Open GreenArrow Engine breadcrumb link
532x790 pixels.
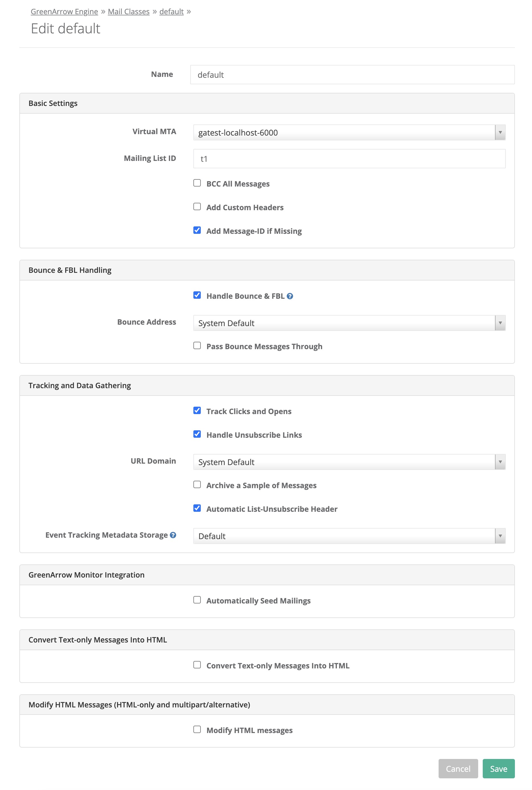64,11
